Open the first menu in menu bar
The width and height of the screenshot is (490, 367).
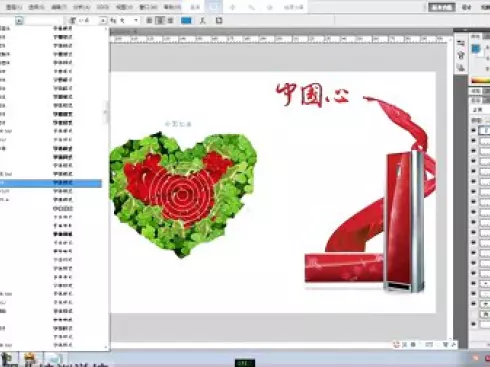14,7
